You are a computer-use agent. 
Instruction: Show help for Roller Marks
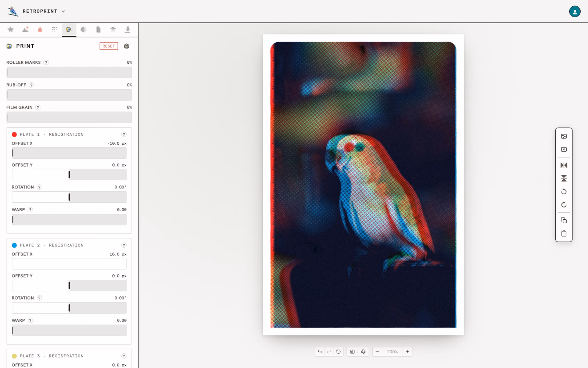pos(46,63)
